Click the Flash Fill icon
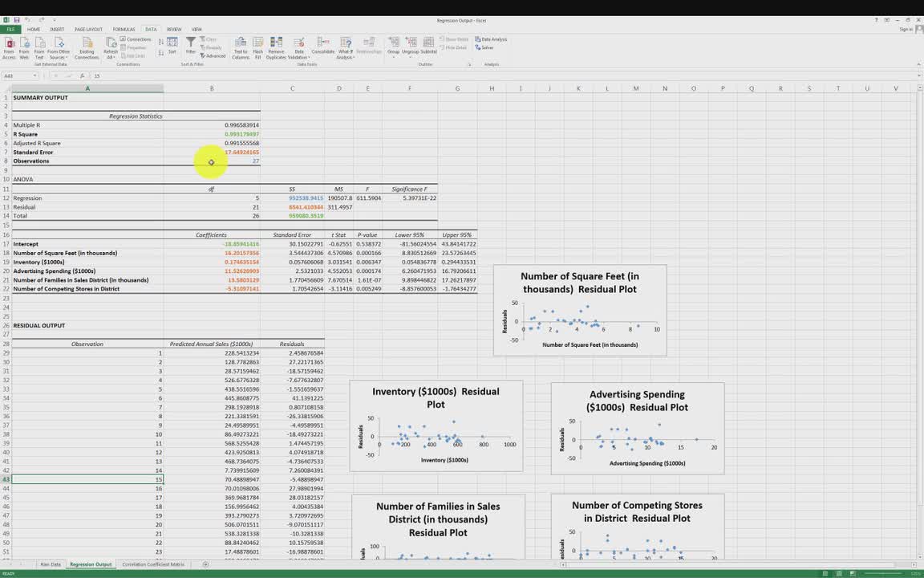The image size is (924, 578). (258, 46)
